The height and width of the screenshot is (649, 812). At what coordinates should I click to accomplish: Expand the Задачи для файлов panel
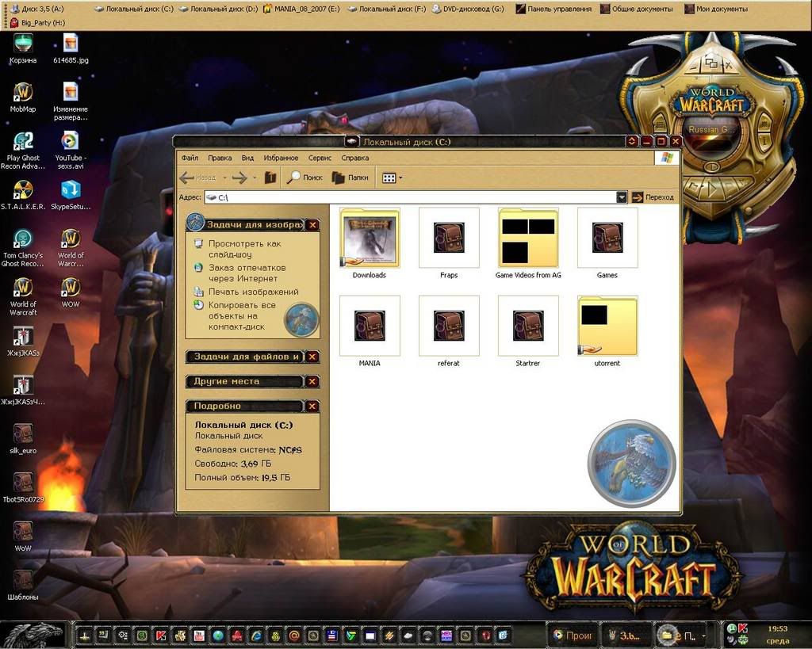pos(312,357)
